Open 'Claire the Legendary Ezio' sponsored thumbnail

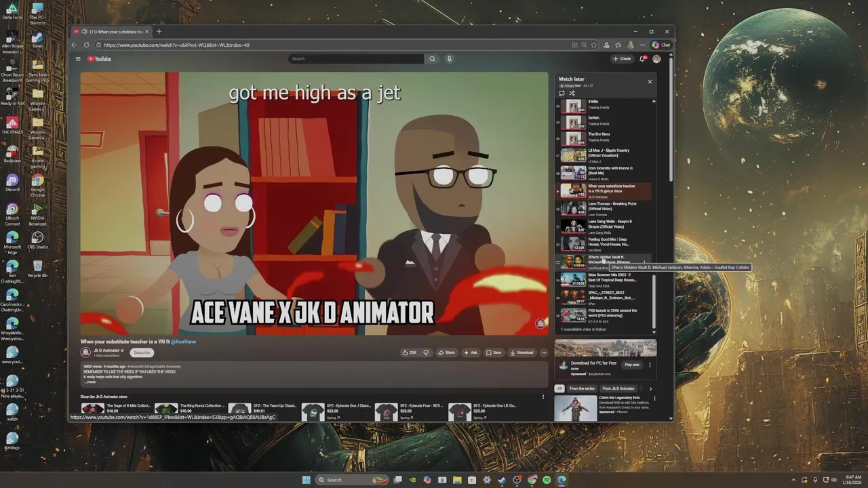[x=576, y=408]
